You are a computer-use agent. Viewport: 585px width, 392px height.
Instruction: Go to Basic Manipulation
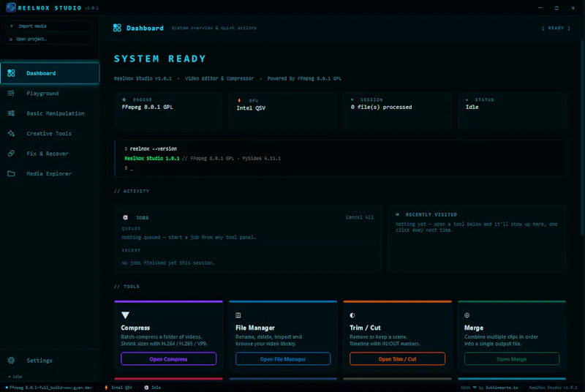pyautogui.click(x=50, y=113)
